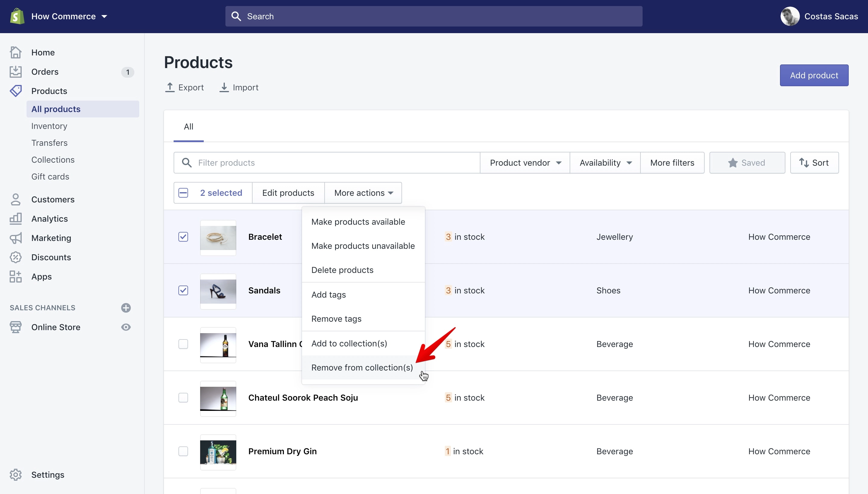This screenshot has height=494, width=868.
Task: Click the Online Store storefront icon
Action: click(16, 327)
